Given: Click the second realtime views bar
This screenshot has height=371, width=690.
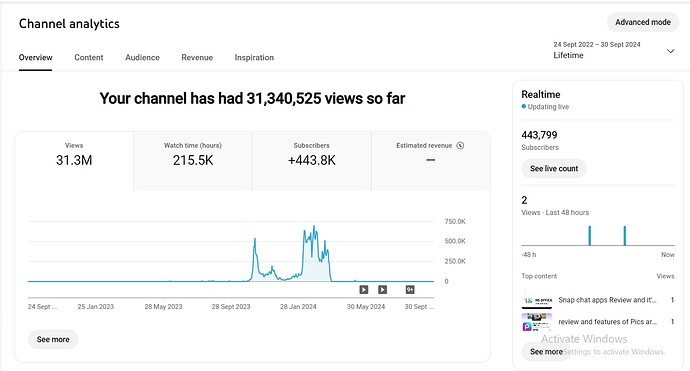Looking at the screenshot, I should click(x=624, y=235).
